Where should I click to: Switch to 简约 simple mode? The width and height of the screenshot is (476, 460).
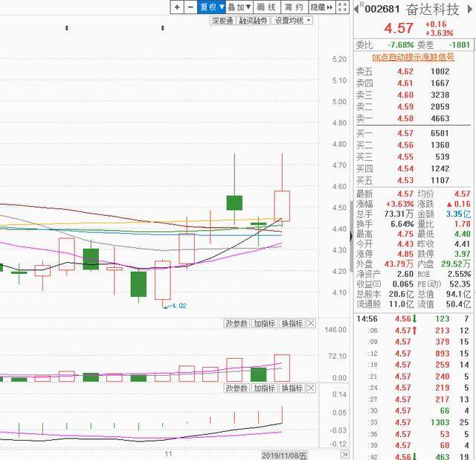click(293, 7)
